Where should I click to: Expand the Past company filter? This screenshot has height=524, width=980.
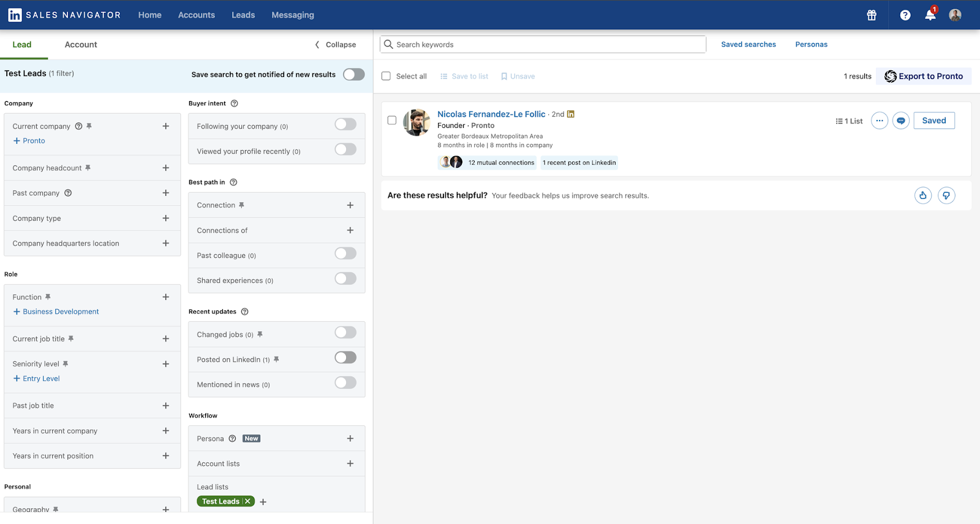(x=165, y=193)
